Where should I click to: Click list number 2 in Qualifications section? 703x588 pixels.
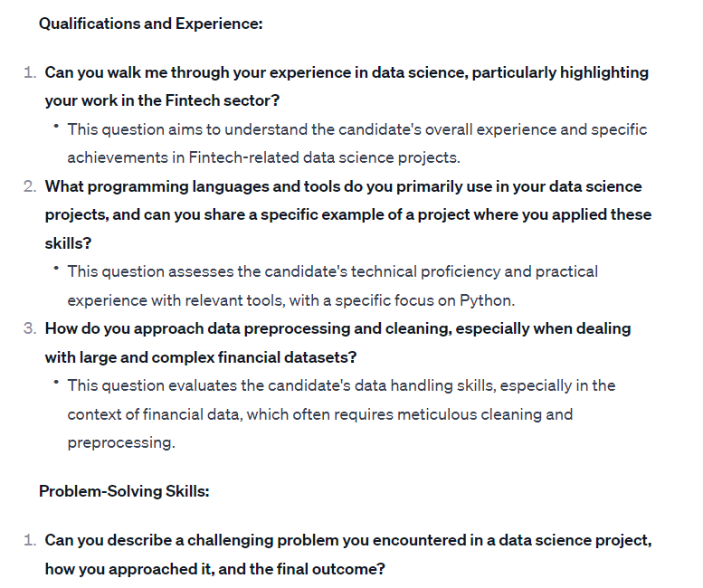click(30, 186)
